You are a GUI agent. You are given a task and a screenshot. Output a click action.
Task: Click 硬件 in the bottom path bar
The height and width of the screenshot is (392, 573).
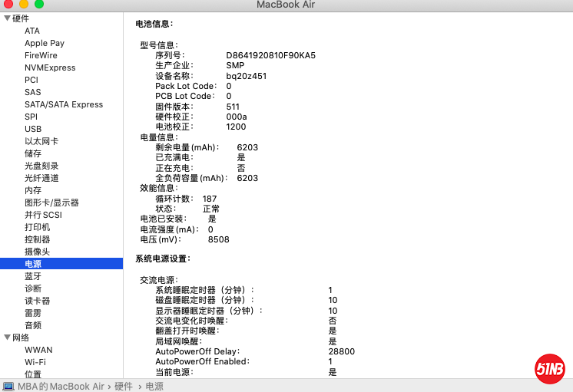click(x=124, y=386)
